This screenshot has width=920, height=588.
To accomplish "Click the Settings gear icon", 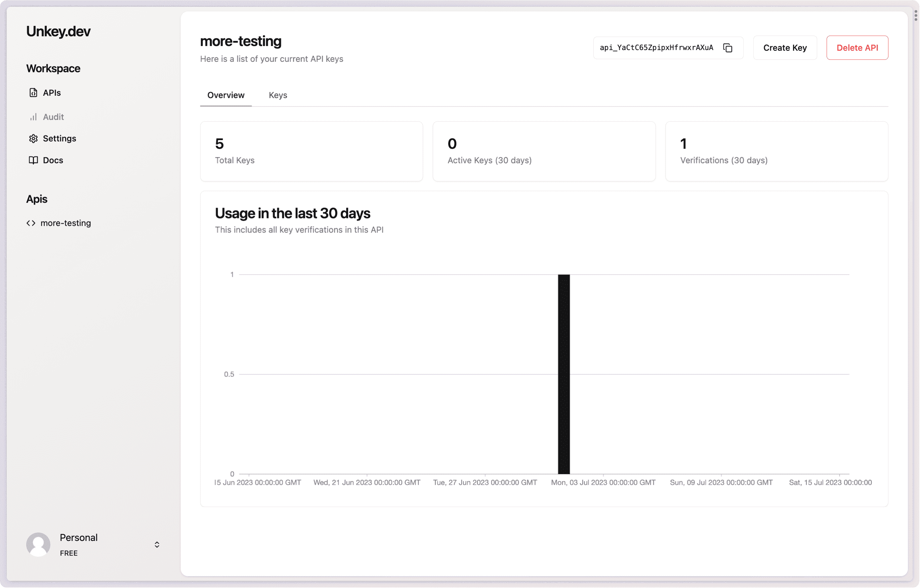I will 33,138.
